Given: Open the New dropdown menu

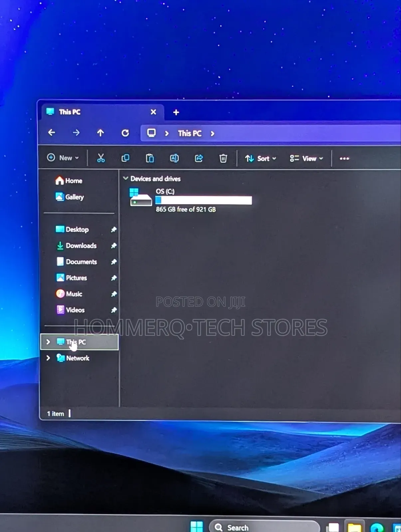Looking at the screenshot, I should [x=63, y=158].
